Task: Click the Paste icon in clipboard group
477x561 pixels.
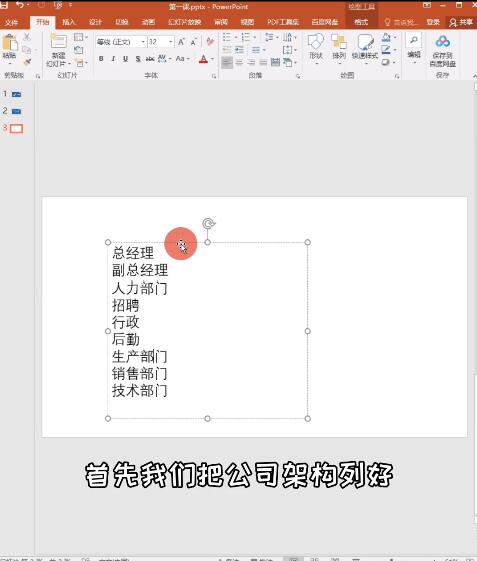Action: [x=10, y=43]
